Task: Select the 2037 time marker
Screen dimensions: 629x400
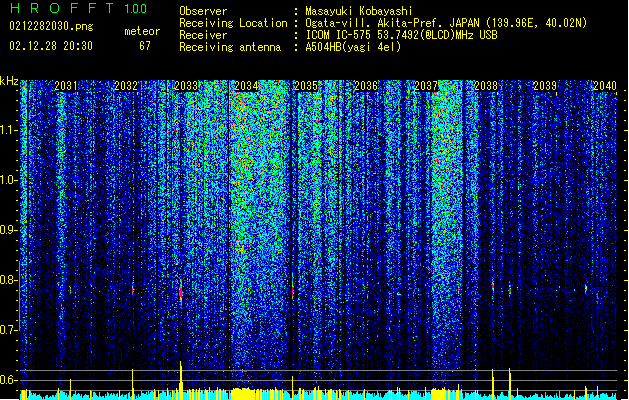Action: pos(426,86)
